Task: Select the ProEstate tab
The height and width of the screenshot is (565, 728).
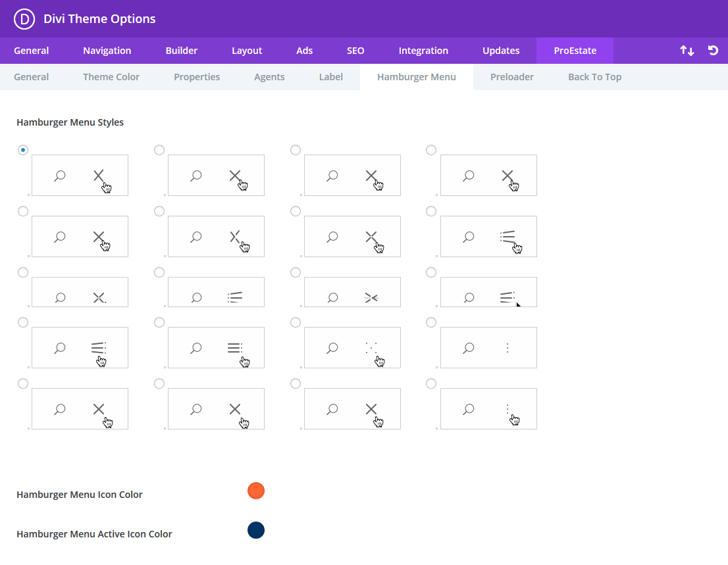Action: point(575,51)
